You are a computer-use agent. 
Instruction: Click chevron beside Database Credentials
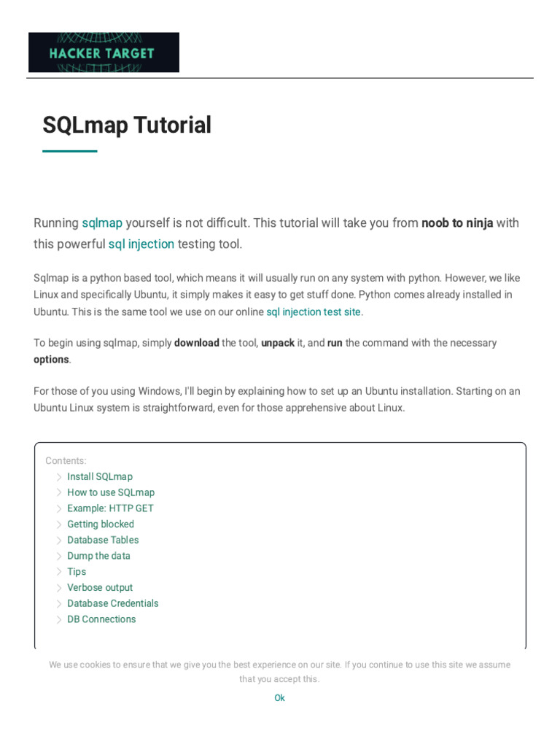(x=59, y=603)
